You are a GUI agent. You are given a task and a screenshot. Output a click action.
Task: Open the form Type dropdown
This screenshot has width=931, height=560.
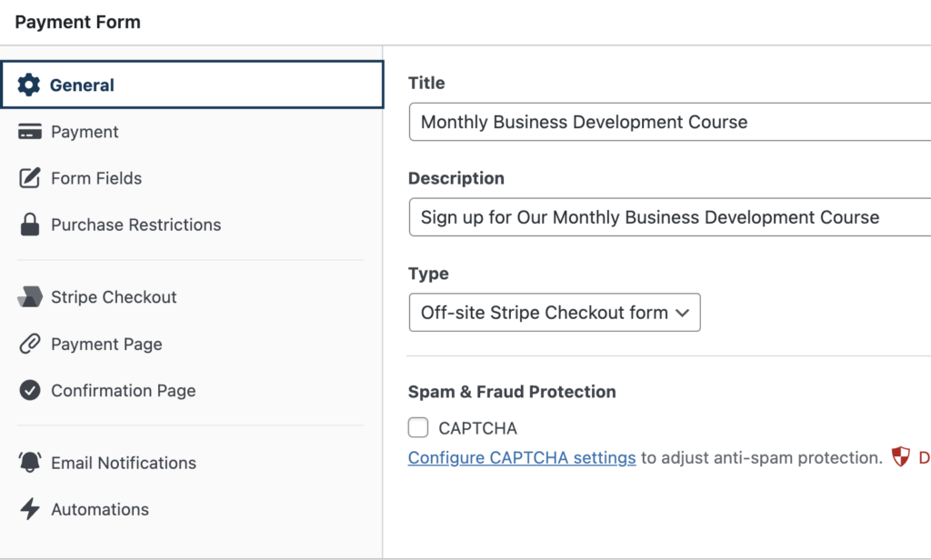(555, 313)
